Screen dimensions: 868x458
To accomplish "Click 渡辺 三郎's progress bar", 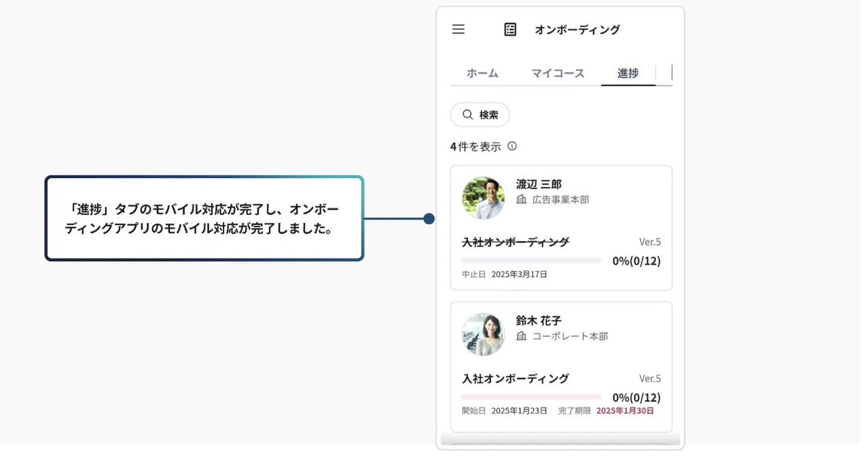I will point(532,260).
